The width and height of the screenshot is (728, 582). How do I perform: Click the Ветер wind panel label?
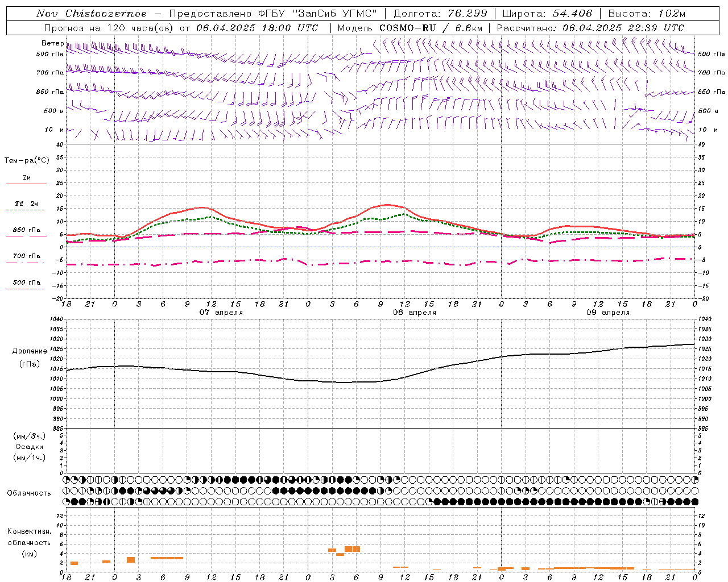pos(52,43)
